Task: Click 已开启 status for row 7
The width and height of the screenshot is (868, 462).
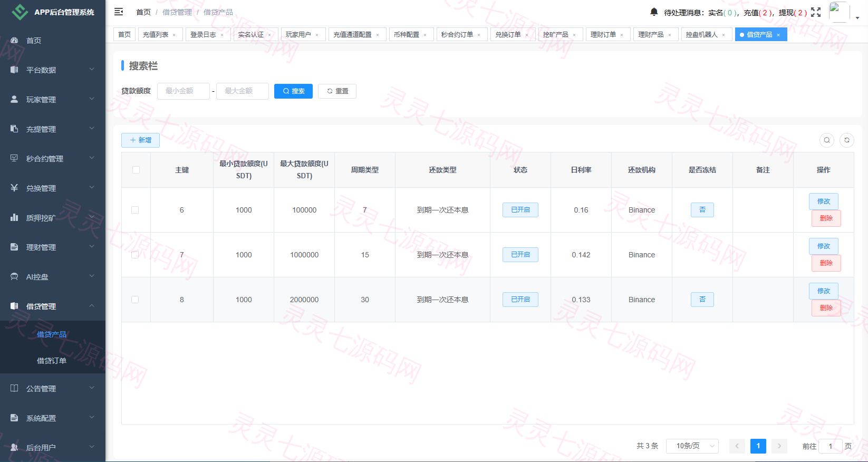Action: [x=520, y=255]
